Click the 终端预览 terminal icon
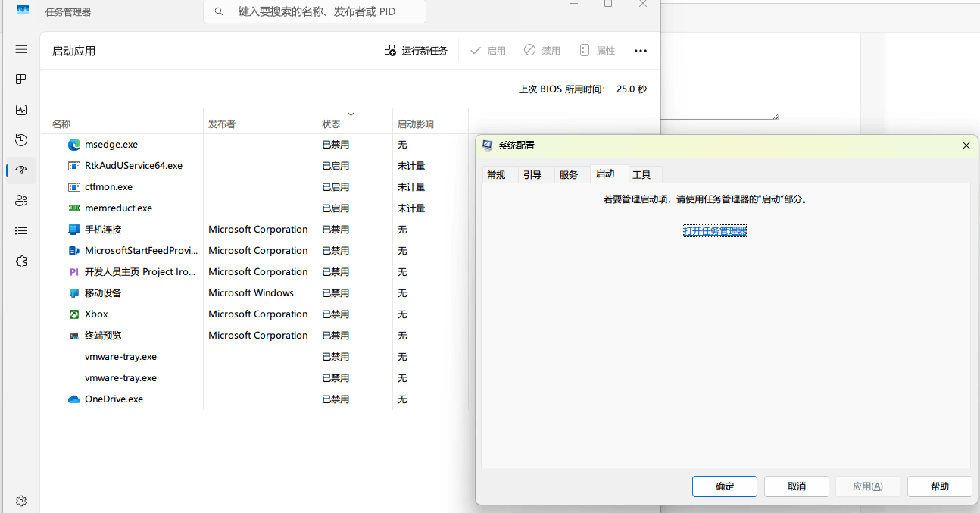Screen dimensions: 980x513 (x=74, y=336)
